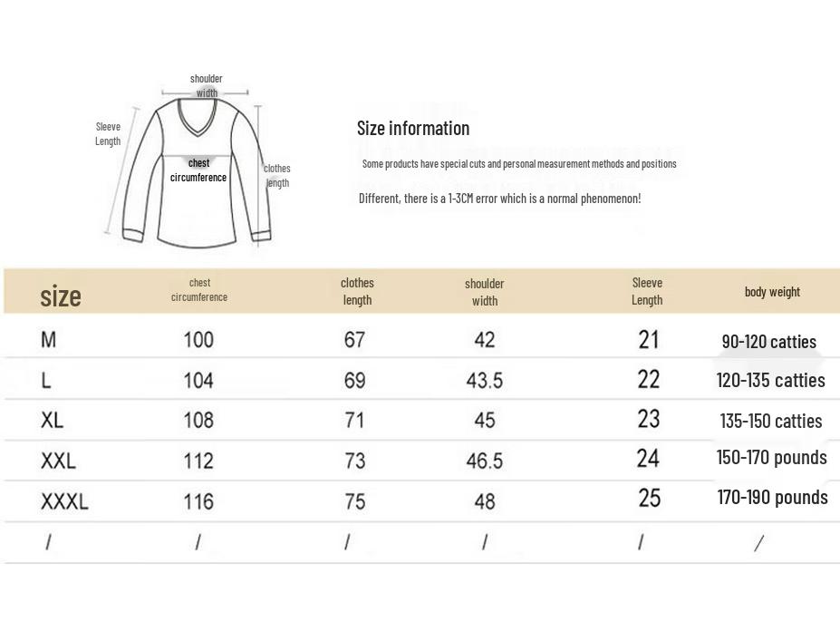The height and width of the screenshot is (631, 840).
Task: Click the '135-150 catties' weight cell
Action: 771,421
